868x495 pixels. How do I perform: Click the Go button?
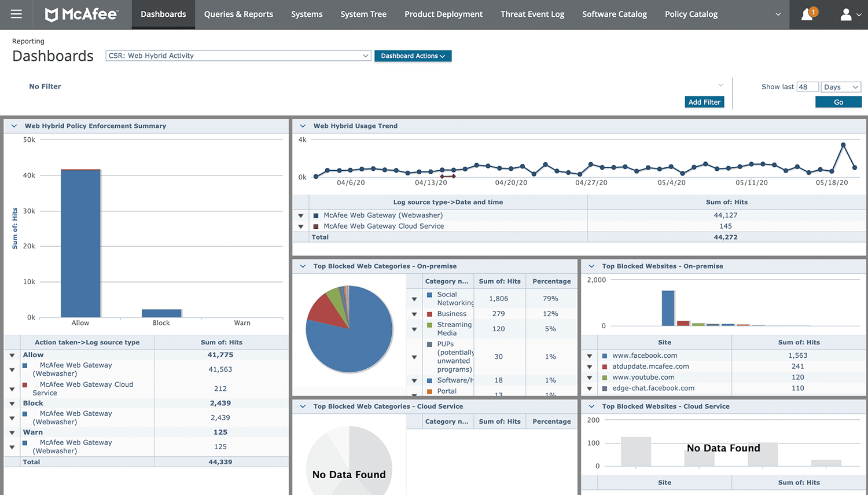click(838, 102)
